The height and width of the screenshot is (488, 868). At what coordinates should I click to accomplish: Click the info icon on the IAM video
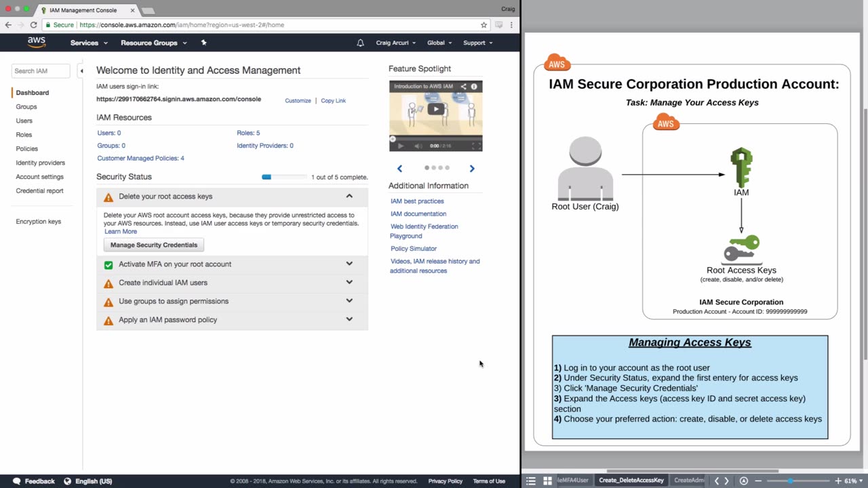(x=474, y=87)
